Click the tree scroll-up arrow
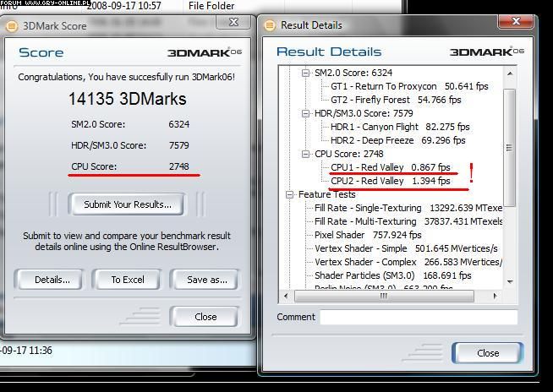This screenshot has width=553, height=392. click(x=510, y=73)
